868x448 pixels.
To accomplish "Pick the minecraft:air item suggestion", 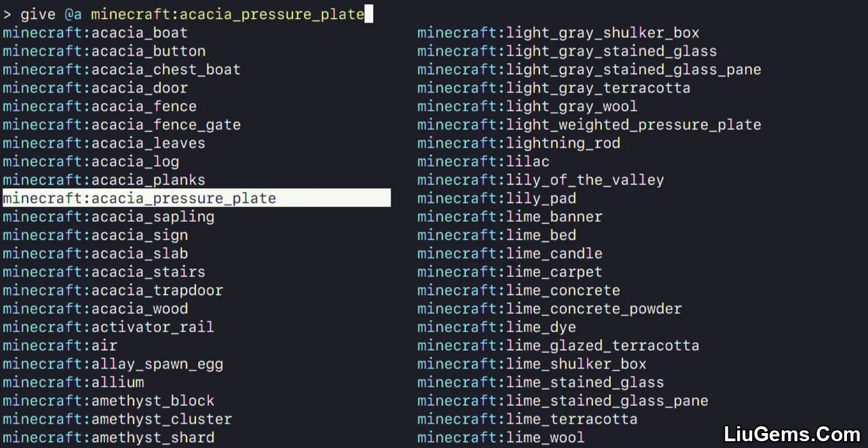I will tap(60, 345).
